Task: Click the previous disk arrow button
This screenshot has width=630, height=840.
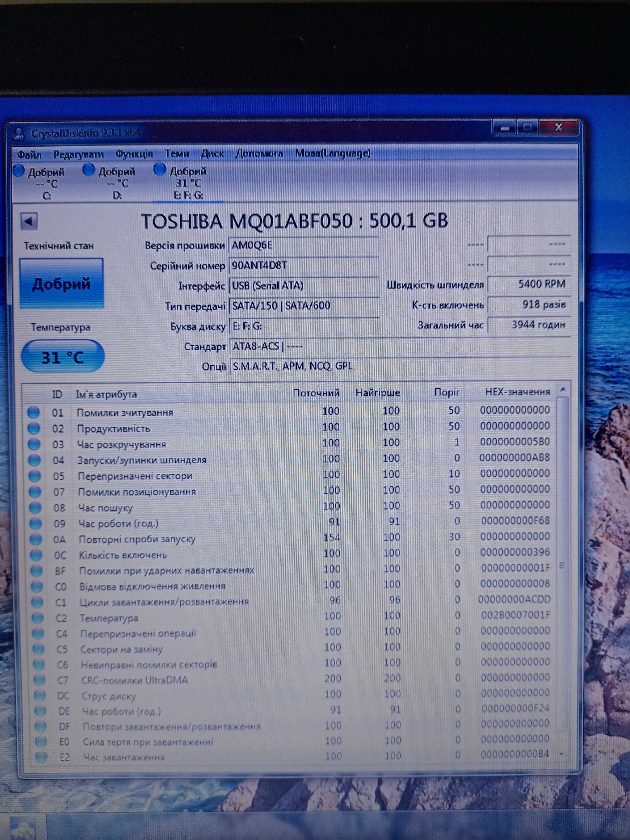Action: click(29, 221)
